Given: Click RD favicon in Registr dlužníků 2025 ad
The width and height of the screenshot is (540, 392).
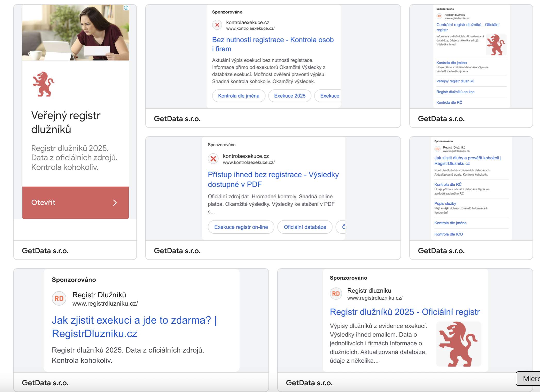Looking at the screenshot, I should (336, 293).
